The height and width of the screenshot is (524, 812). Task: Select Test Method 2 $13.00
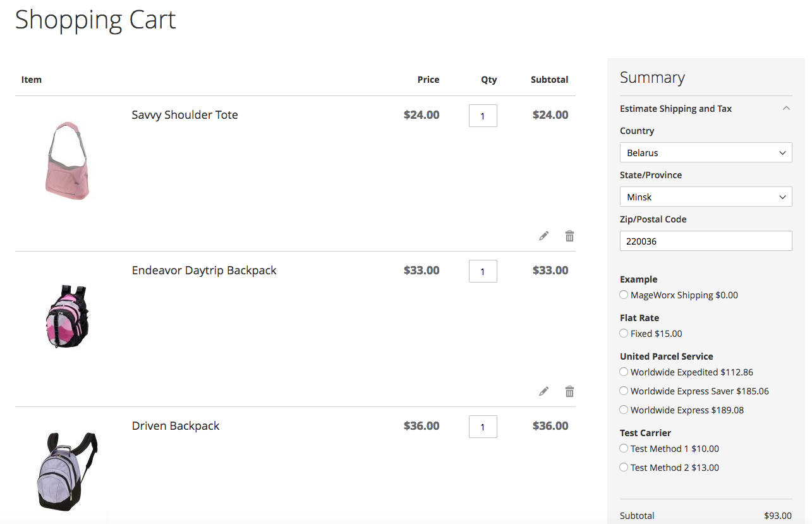click(624, 467)
